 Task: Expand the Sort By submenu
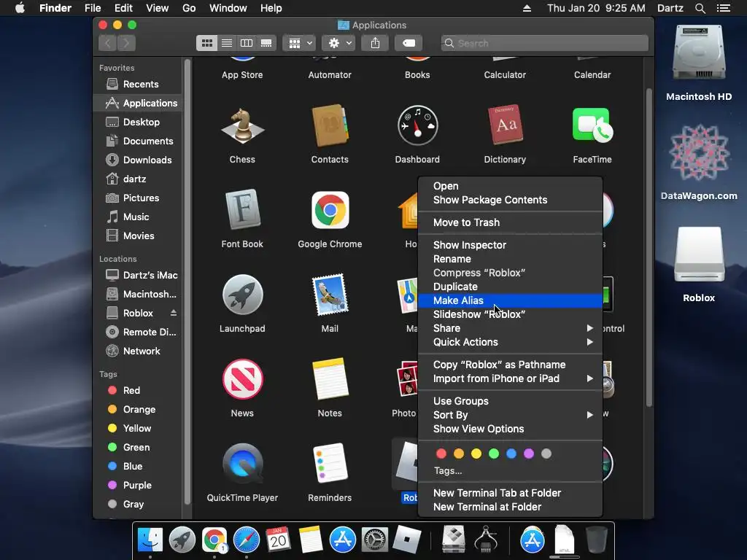point(510,415)
